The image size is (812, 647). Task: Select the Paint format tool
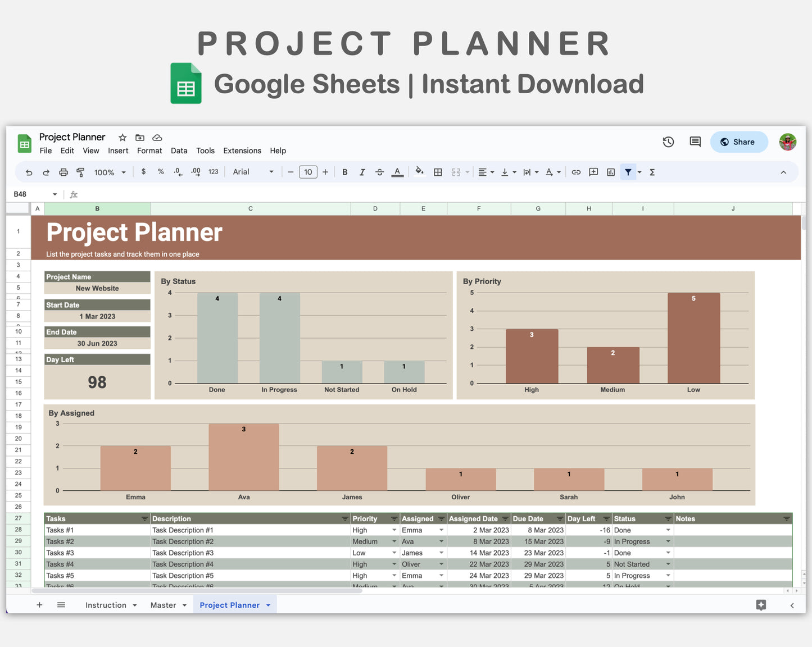pyautogui.click(x=80, y=172)
